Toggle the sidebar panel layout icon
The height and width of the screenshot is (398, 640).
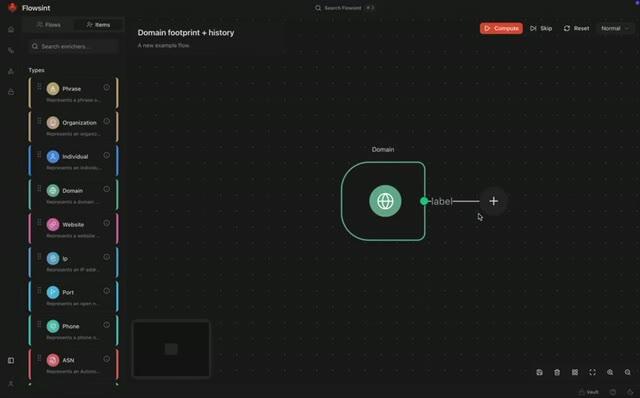[11, 360]
